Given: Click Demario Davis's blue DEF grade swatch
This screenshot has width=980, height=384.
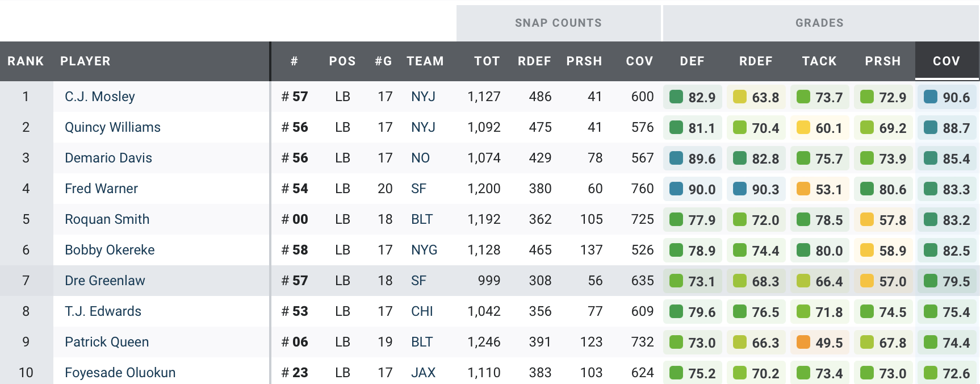Looking at the screenshot, I should 676,158.
